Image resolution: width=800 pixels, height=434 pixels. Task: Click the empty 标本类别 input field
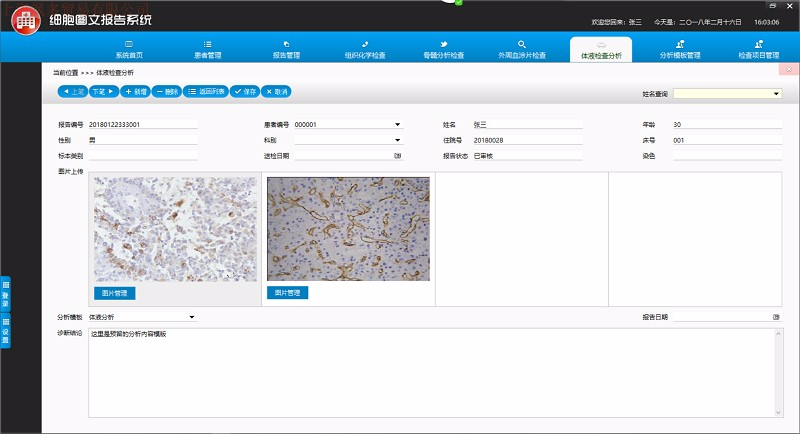point(143,156)
